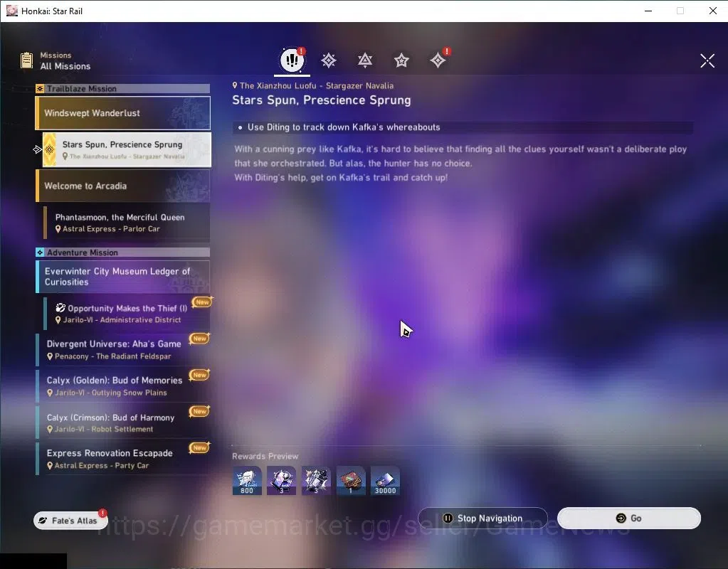Select Calyx (Golden): Bud of Memories
The image size is (728, 569).
click(x=123, y=386)
